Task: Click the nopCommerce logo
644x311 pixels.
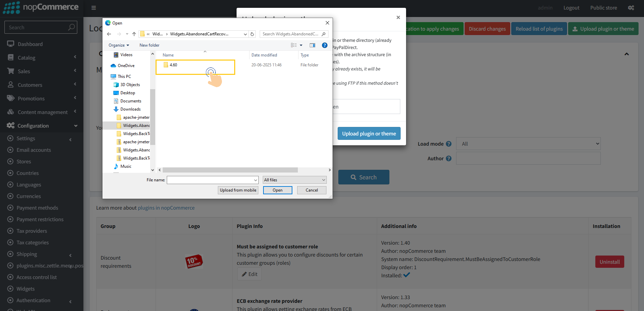Action: [41, 7]
